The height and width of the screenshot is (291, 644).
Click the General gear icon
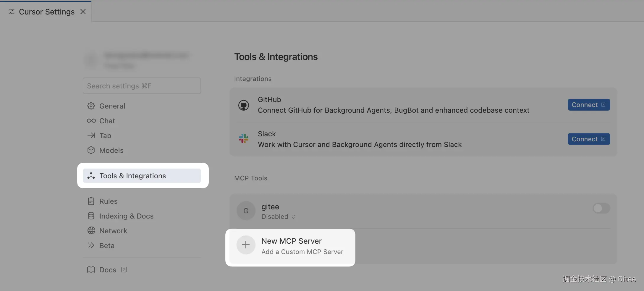(x=91, y=106)
